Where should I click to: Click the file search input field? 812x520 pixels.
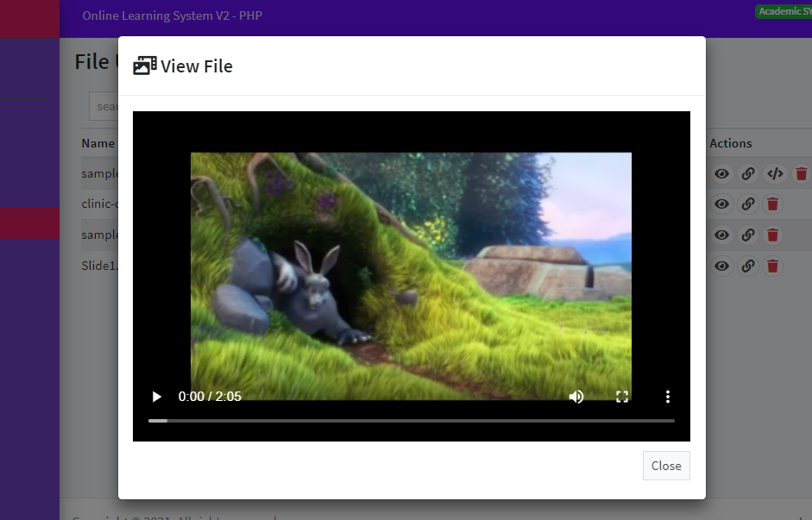coord(104,106)
